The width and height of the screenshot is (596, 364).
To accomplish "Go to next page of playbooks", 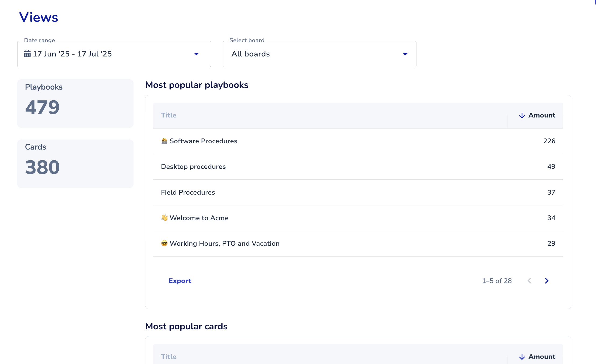I will point(546,281).
